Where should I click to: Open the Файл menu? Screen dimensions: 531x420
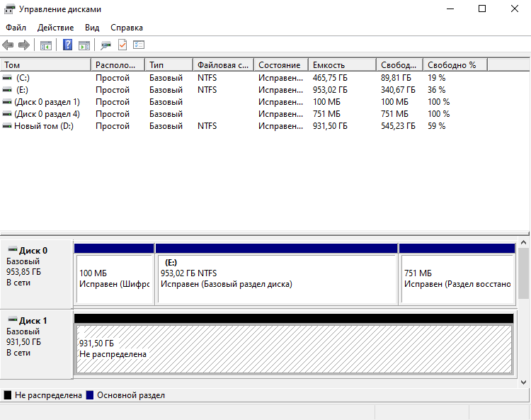tap(16, 28)
